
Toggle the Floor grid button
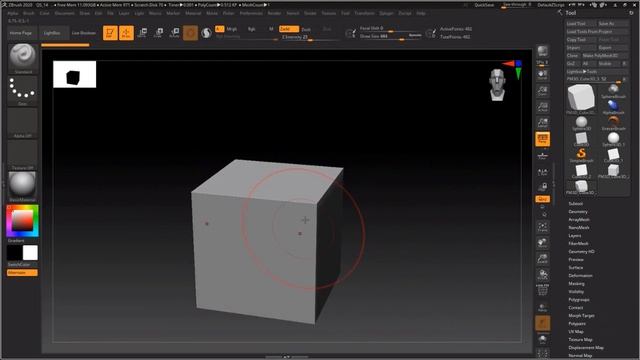pos(542,156)
